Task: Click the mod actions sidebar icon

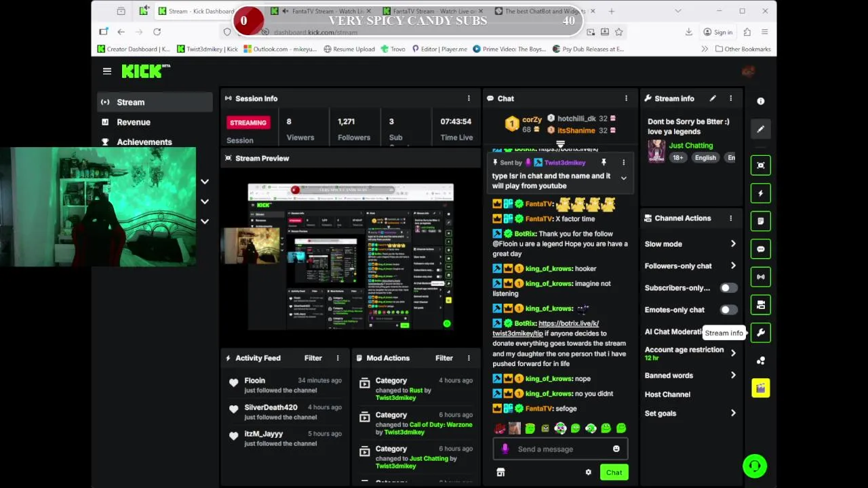Action: (761, 305)
